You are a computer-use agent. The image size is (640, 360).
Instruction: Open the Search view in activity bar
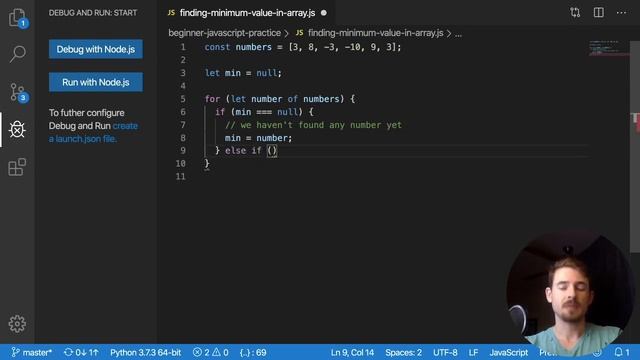tap(17, 53)
